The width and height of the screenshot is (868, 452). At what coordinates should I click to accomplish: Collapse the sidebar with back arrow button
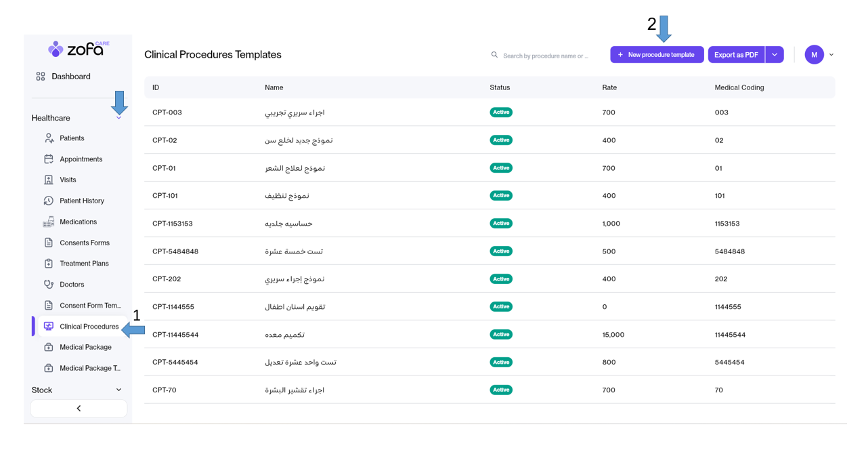(79, 409)
